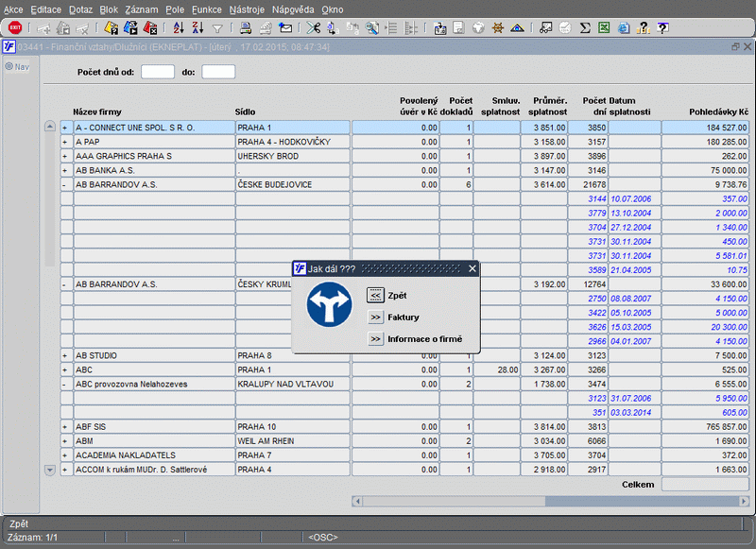
Task: Click the filter funnel icon
Action: [217, 28]
